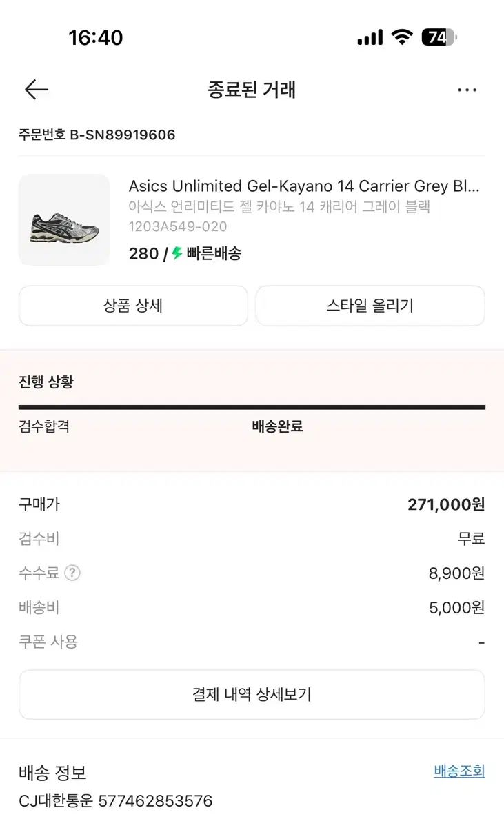Tap the 배송완료 status label

(x=277, y=426)
